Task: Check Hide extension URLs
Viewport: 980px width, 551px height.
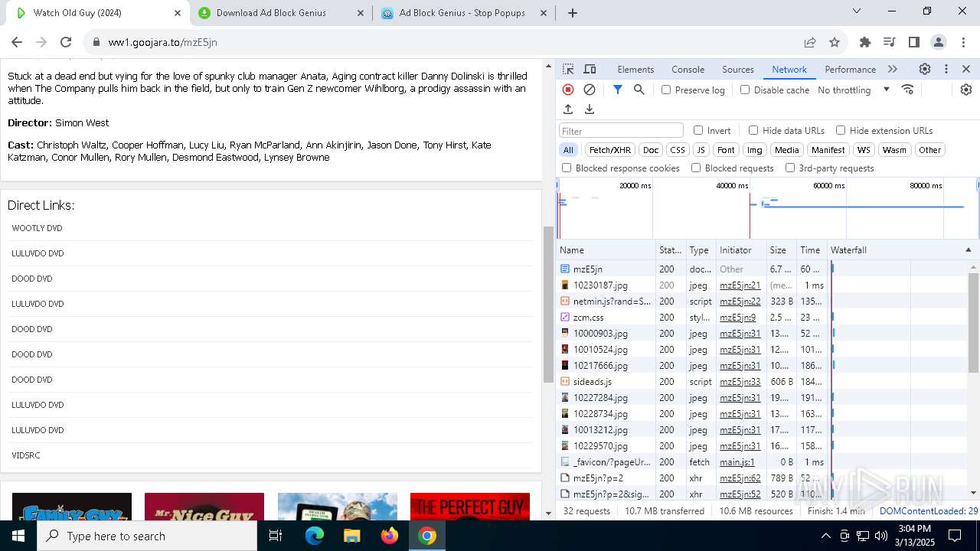Action: click(841, 130)
